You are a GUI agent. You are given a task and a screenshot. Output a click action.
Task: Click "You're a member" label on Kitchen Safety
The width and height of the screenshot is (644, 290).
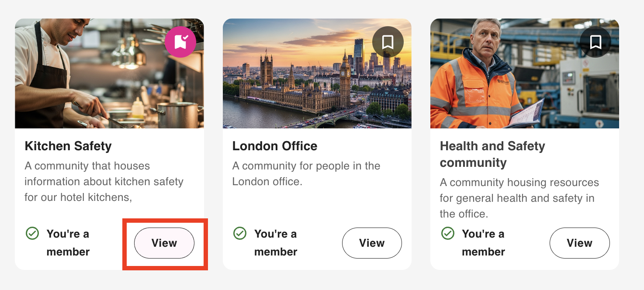(x=68, y=243)
